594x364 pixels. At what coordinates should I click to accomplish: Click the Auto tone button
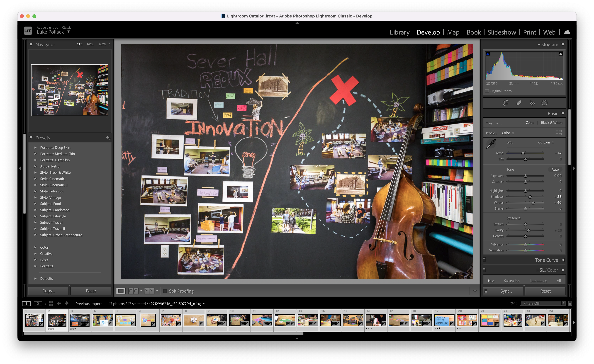[555, 170]
